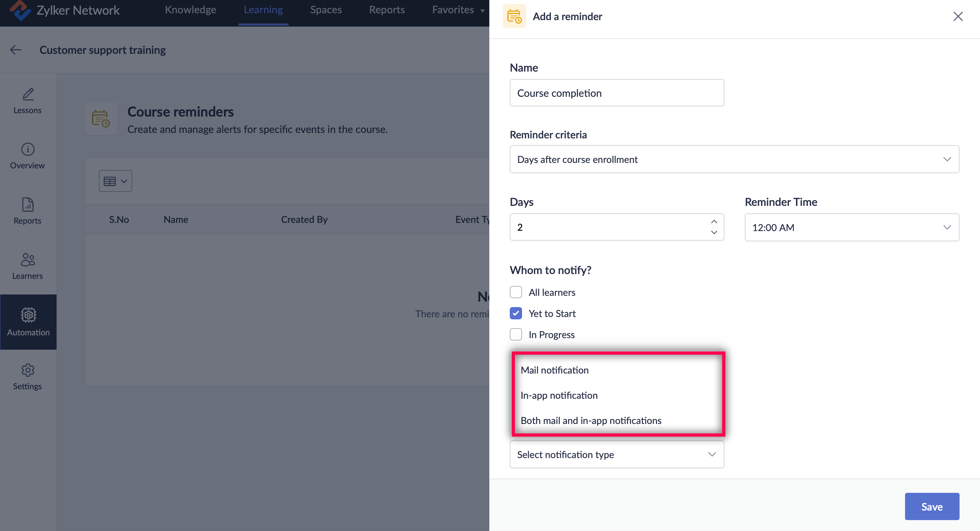This screenshot has height=531, width=980.
Task: Click the Created By column header
Action: (x=304, y=219)
